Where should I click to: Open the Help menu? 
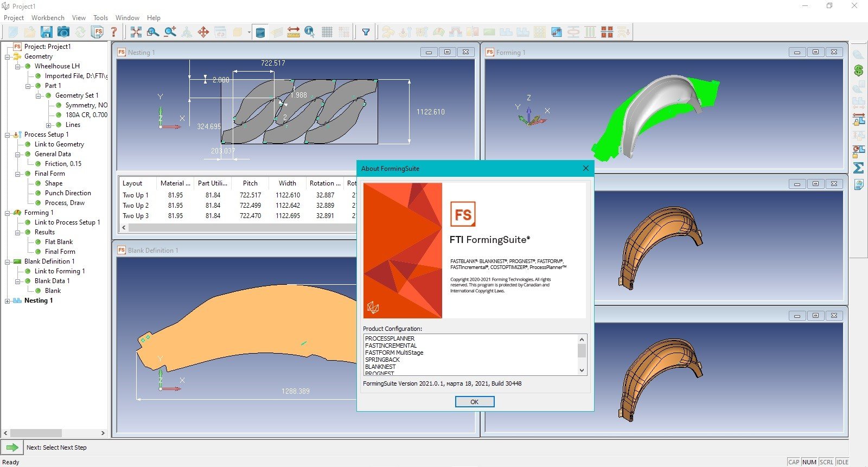click(x=154, y=17)
